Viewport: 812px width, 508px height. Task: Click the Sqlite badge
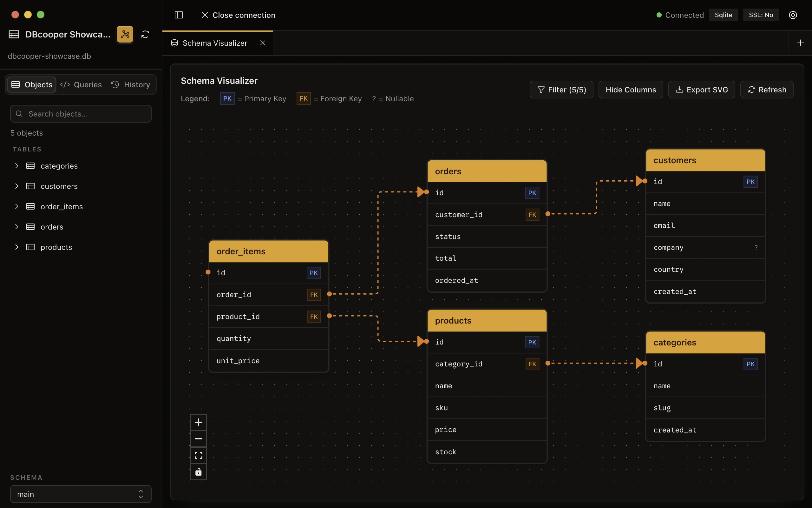pos(724,15)
